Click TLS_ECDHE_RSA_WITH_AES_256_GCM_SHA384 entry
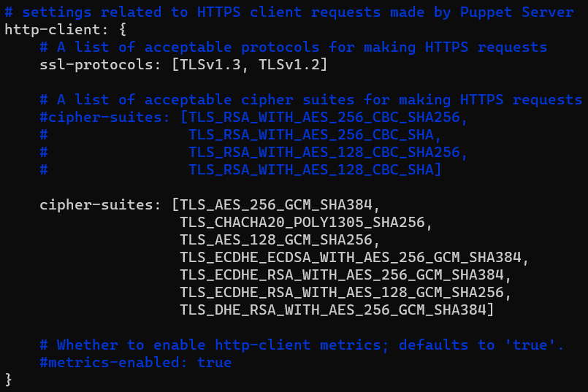588x392 pixels. coord(342,274)
